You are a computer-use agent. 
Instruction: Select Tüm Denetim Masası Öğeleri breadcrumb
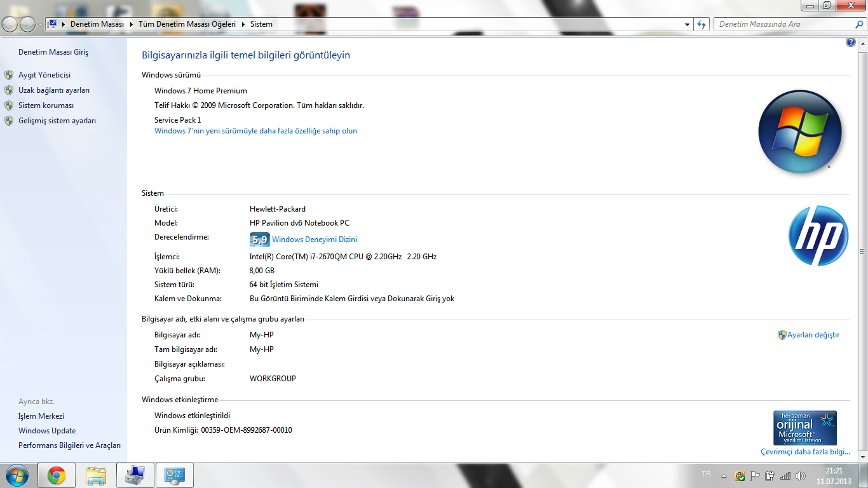pyautogui.click(x=187, y=24)
